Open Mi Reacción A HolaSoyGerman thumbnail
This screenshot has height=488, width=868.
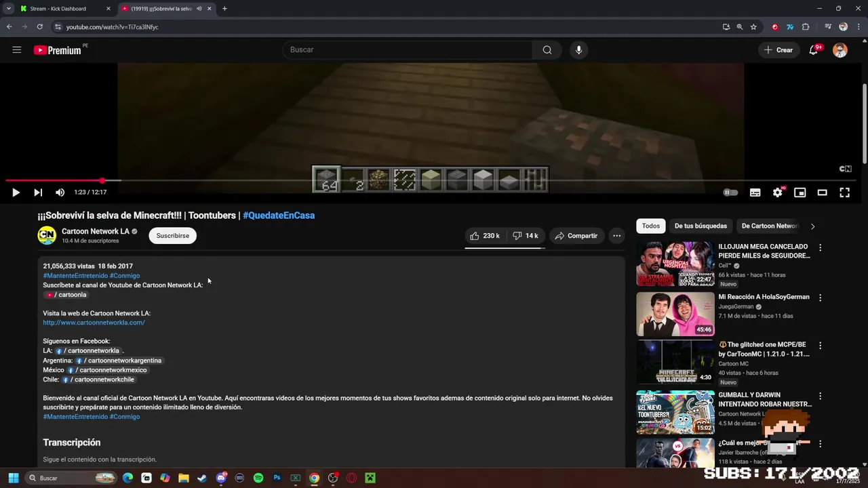(675, 314)
